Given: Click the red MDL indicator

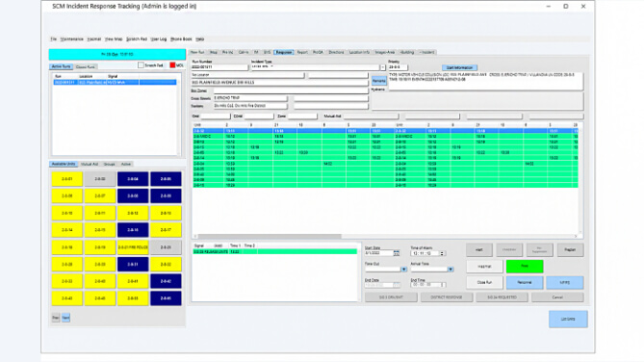Looking at the screenshot, I should 173,65.
